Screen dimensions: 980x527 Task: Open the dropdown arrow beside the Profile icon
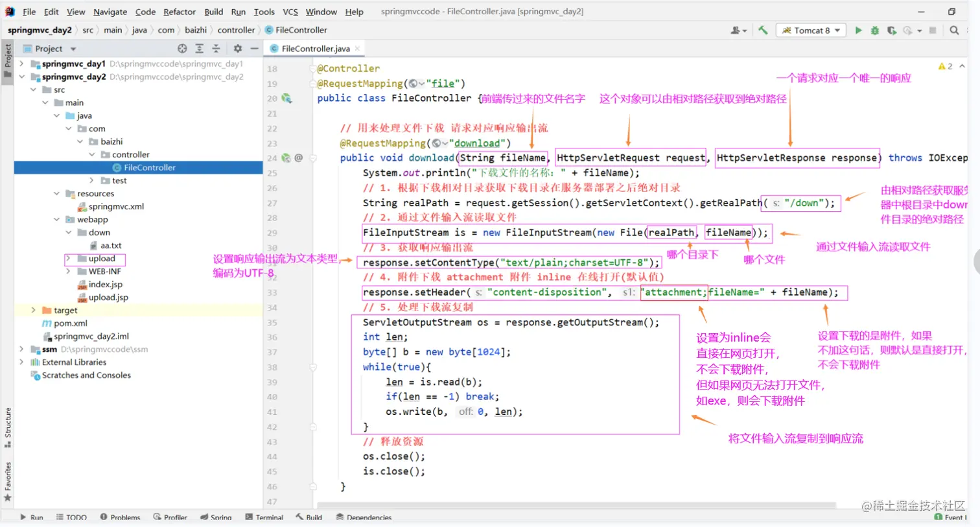[x=919, y=31]
